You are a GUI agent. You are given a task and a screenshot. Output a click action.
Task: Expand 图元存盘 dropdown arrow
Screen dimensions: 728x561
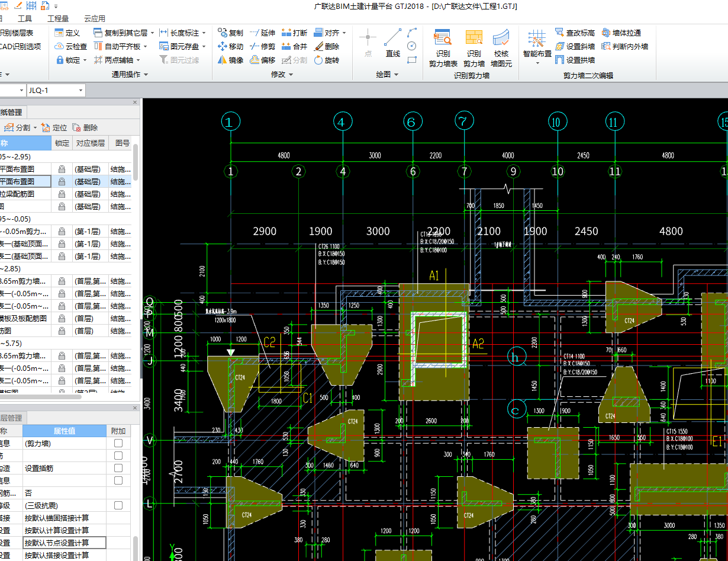tap(204, 47)
